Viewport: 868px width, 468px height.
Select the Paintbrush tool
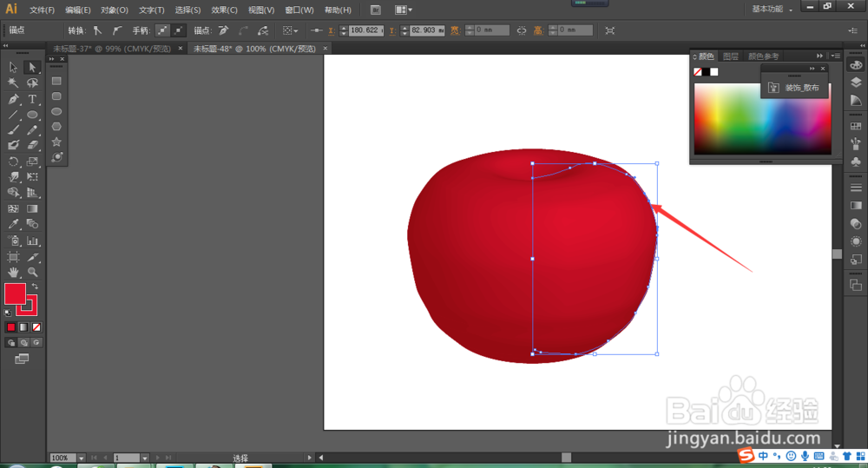(x=13, y=130)
